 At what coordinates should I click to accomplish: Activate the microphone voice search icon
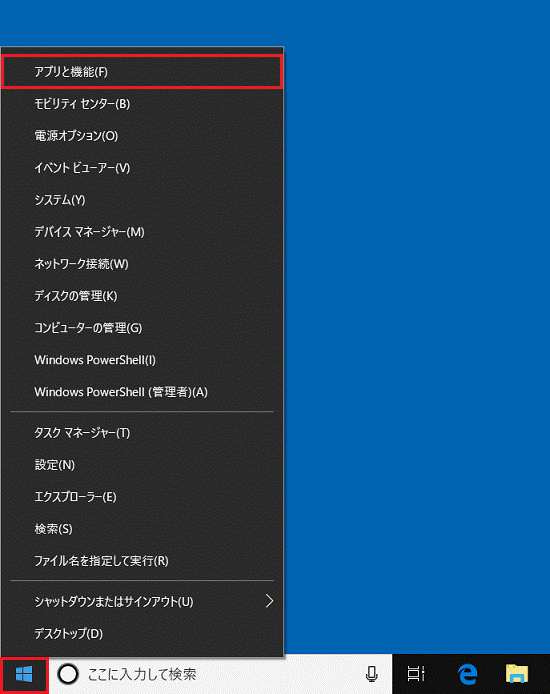click(372, 675)
